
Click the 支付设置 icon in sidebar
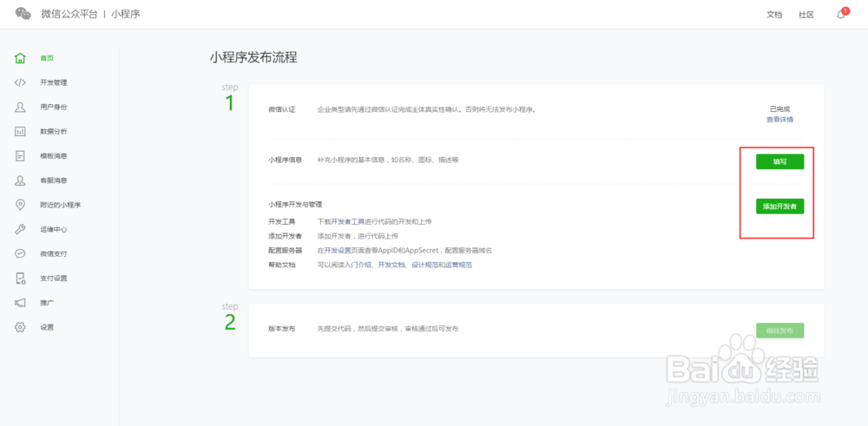(20, 279)
